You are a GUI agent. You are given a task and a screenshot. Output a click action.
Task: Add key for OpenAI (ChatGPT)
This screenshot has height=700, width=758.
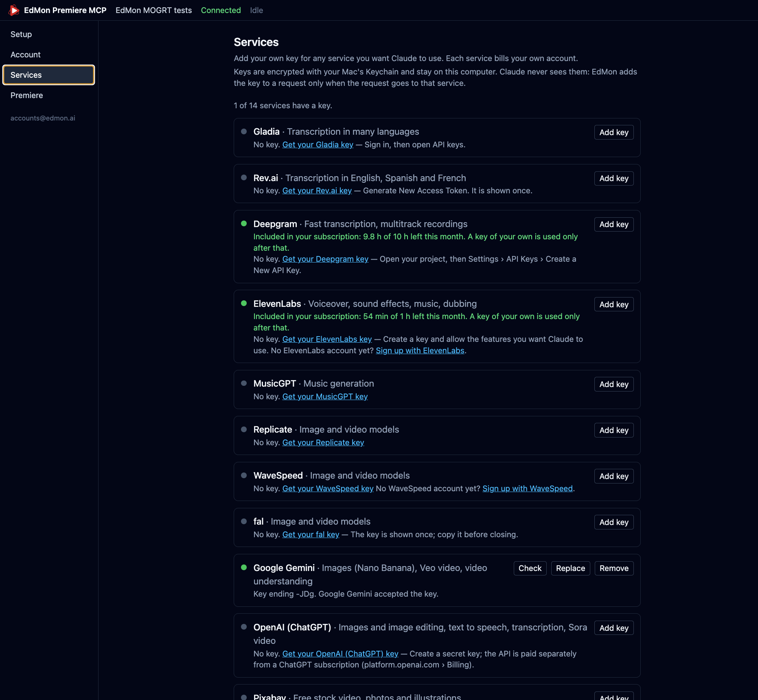pos(614,628)
